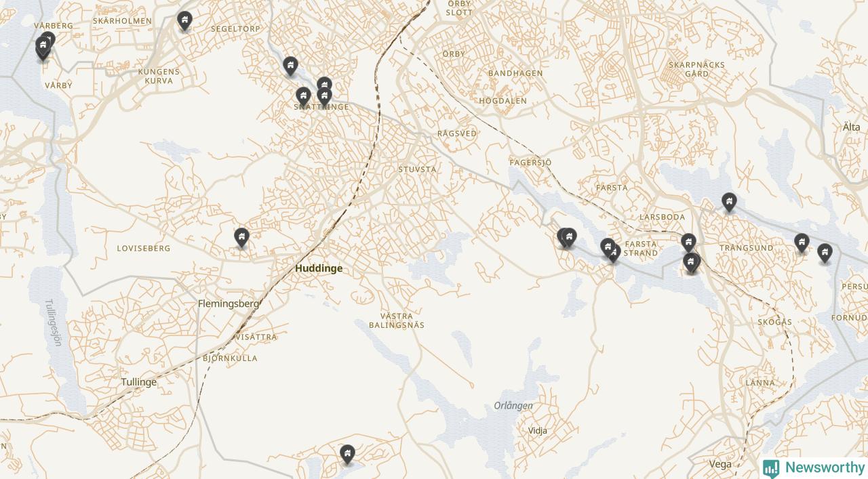Click the Newsworthy logo

pyautogui.click(x=814, y=467)
